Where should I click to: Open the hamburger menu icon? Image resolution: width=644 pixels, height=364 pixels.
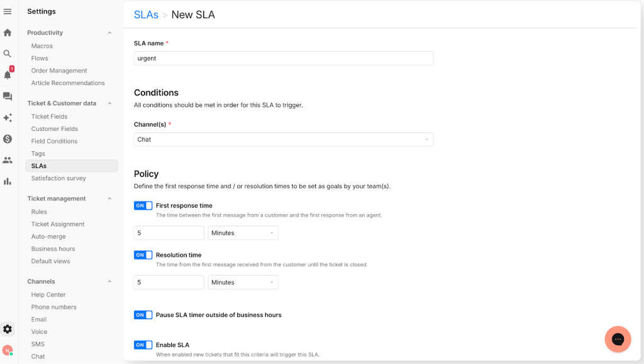pyautogui.click(x=8, y=11)
